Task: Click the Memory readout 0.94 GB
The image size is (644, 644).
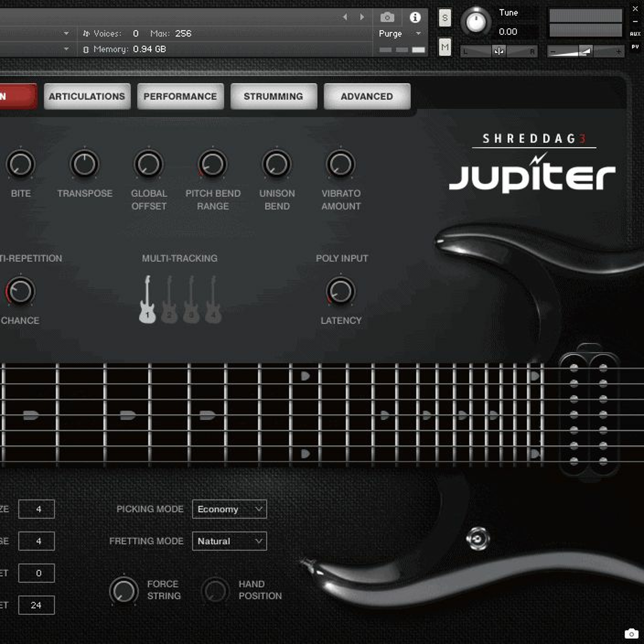Action: point(149,49)
